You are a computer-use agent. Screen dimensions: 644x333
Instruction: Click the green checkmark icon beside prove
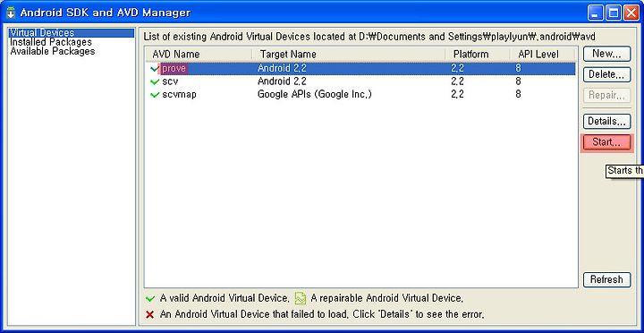[x=155, y=69]
